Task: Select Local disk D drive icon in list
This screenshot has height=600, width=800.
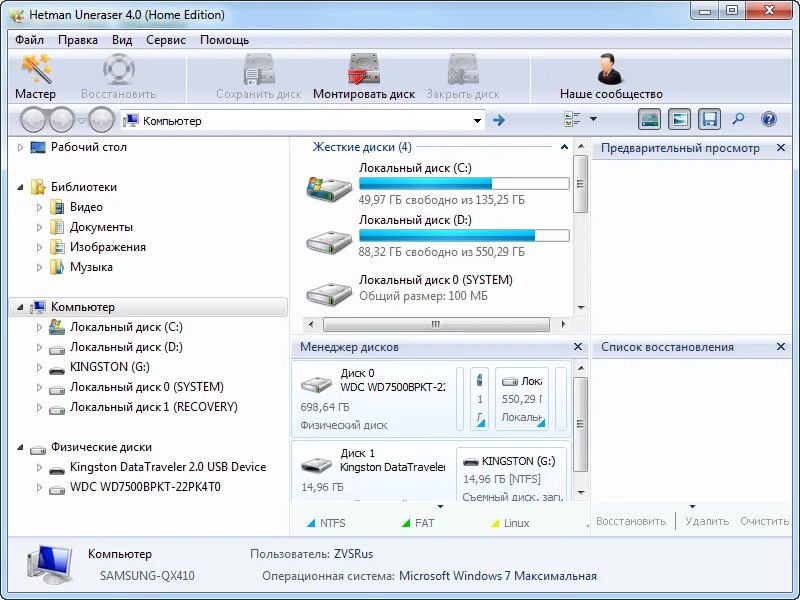Action: pos(329,242)
